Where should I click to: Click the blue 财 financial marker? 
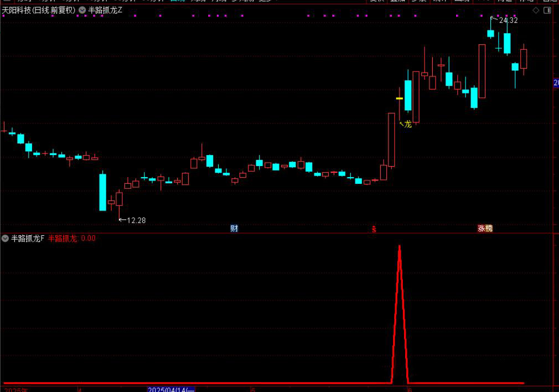coord(234,228)
